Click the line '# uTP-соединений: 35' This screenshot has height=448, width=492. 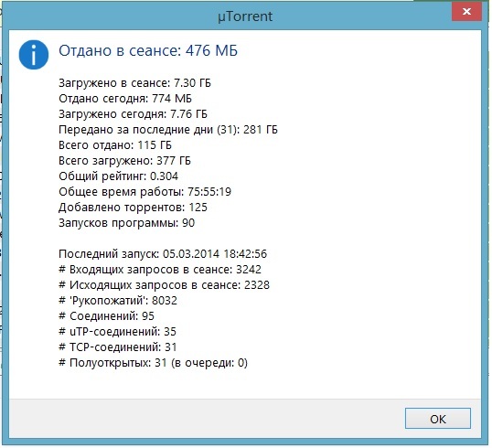[x=118, y=332]
